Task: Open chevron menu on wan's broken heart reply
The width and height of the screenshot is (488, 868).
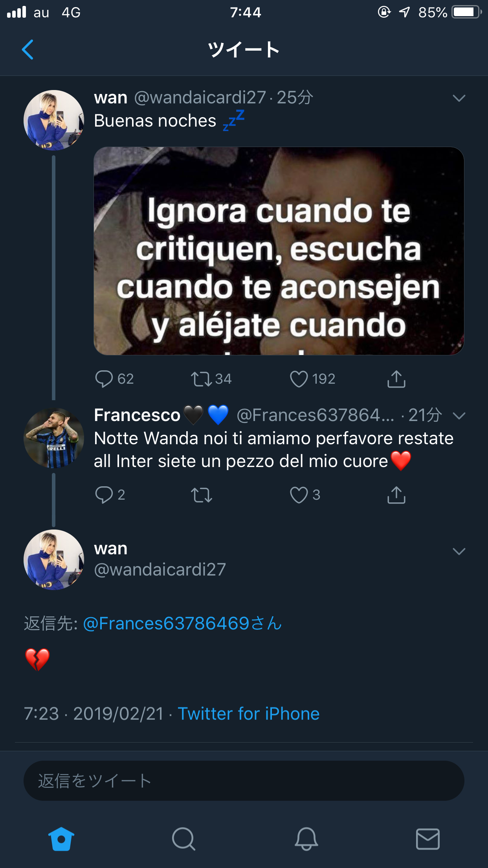Action: click(x=459, y=551)
